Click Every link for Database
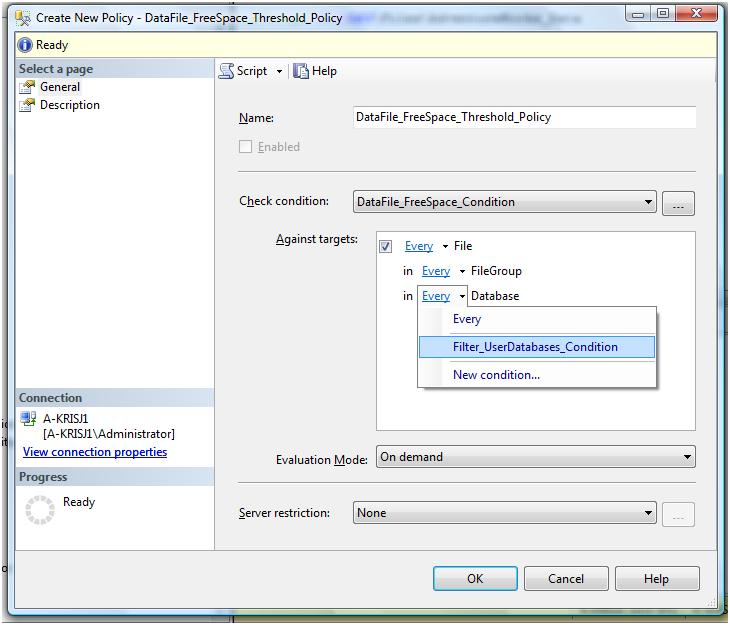This screenshot has width=730, height=625. tap(436, 296)
